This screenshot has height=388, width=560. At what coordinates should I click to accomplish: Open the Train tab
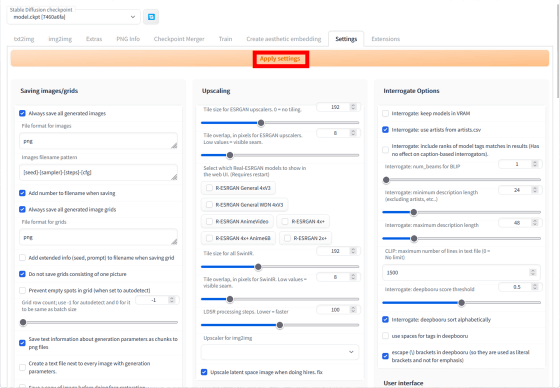point(225,39)
